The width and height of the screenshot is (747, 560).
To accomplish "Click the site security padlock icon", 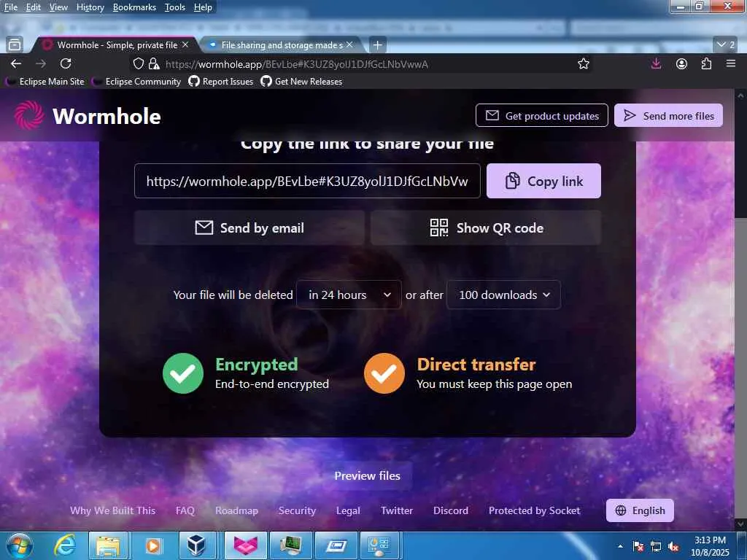I will click(153, 64).
